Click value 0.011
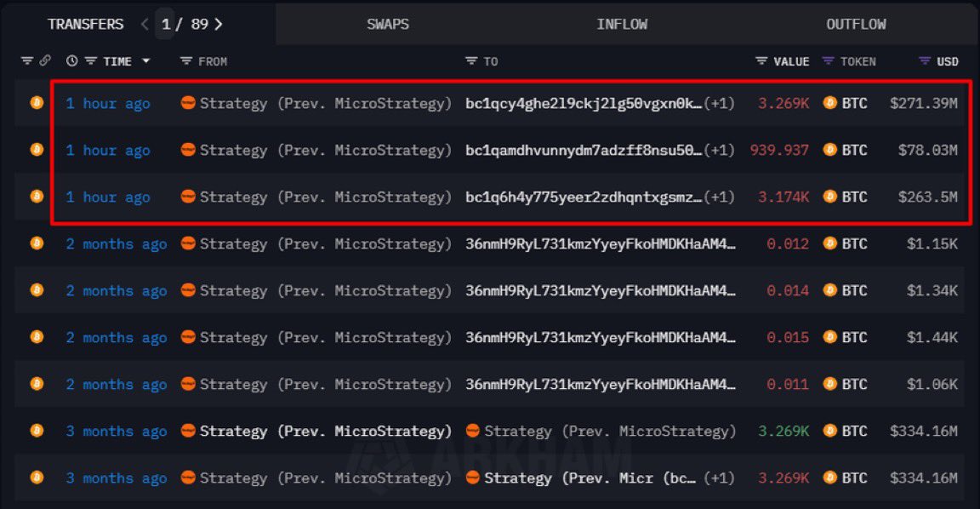 [x=788, y=385]
